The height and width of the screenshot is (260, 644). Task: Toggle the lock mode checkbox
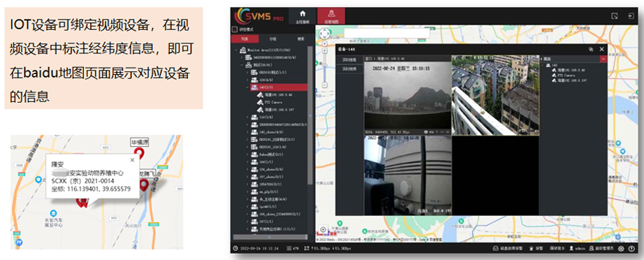[x=235, y=29]
